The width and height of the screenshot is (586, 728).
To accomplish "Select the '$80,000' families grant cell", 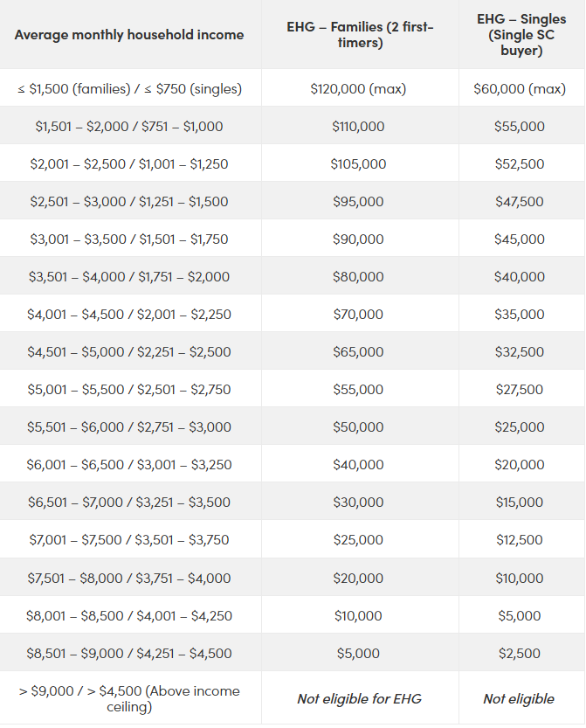I will 358,277.
